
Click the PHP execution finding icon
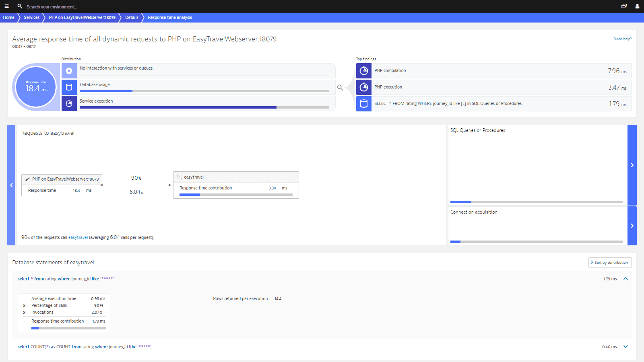pos(364,87)
